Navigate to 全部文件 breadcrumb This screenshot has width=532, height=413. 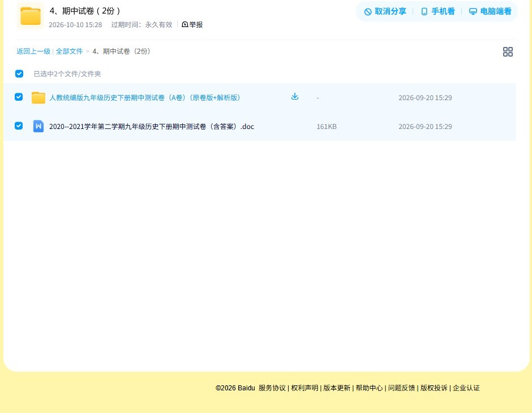coord(69,51)
